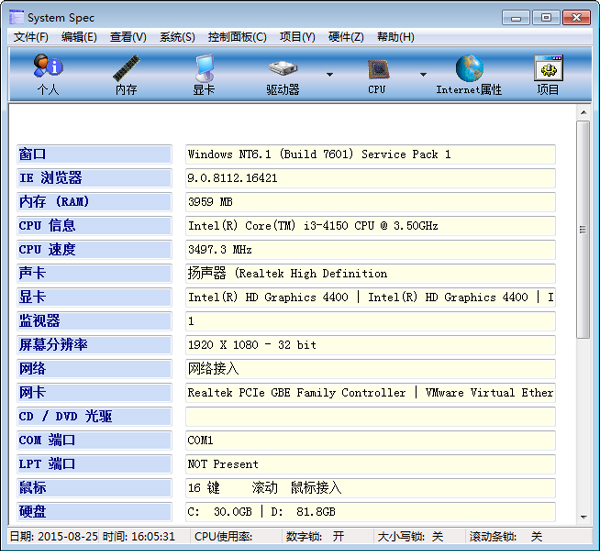
Task: Click the 监视器 label button
Action: [94, 321]
